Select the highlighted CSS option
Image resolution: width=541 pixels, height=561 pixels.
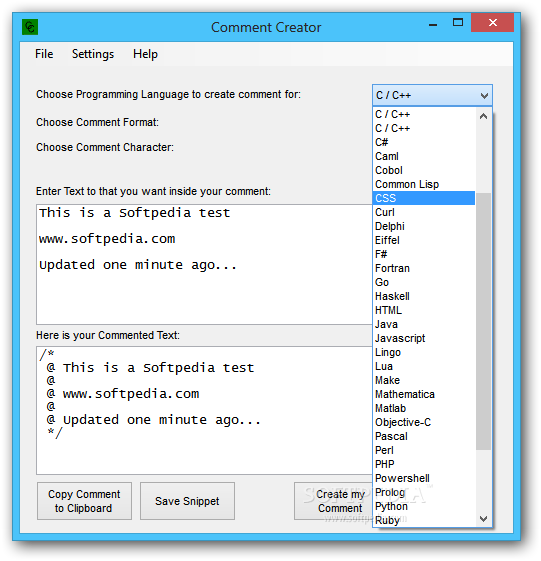(x=424, y=198)
